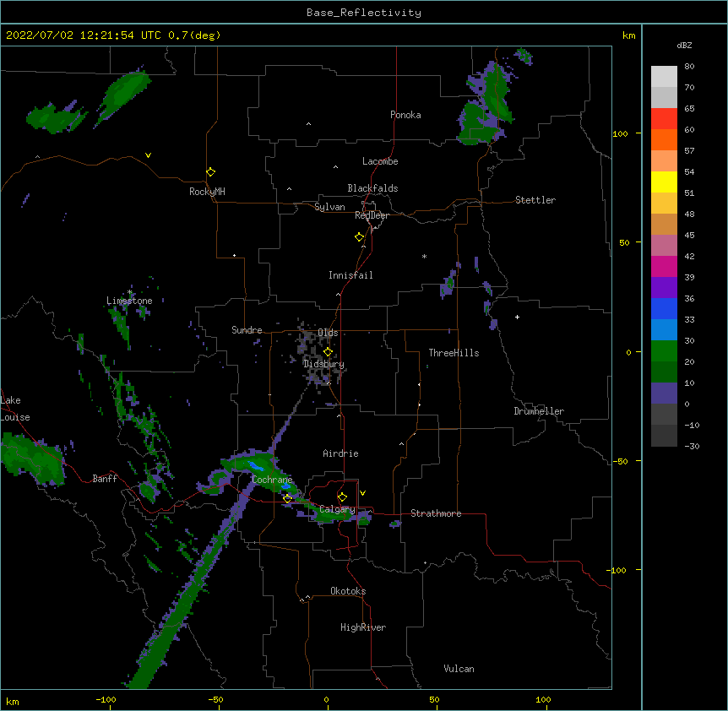
Task: Click the white-gray swatch labeled 80
Action: 664,77
